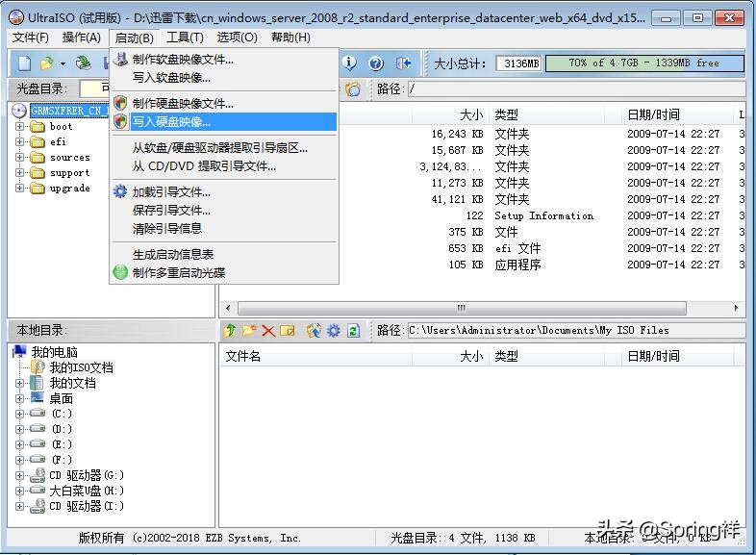Click the 应用程序 type cell
Image resolution: width=756 pixels, height=555 pixels.
[517, 265]
